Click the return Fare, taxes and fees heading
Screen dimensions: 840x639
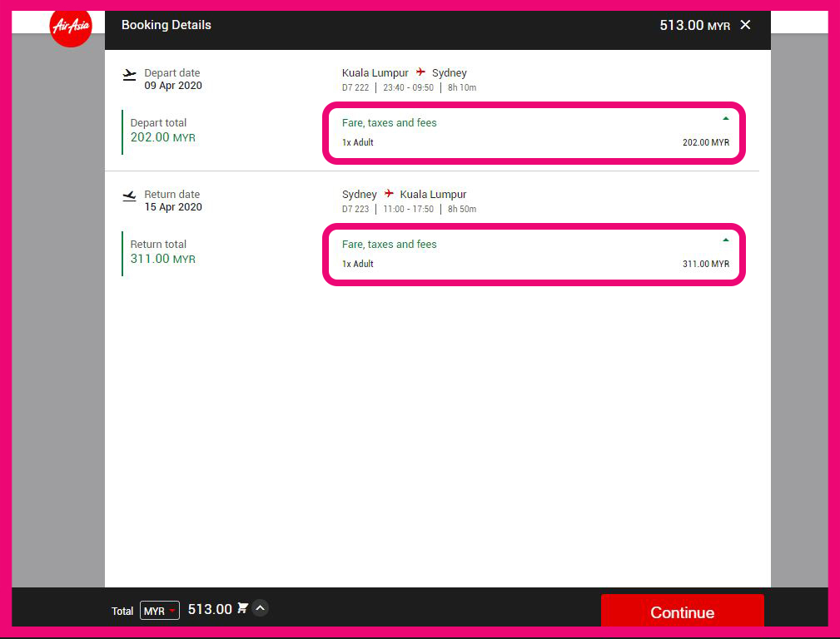click(x=389, y=245)
